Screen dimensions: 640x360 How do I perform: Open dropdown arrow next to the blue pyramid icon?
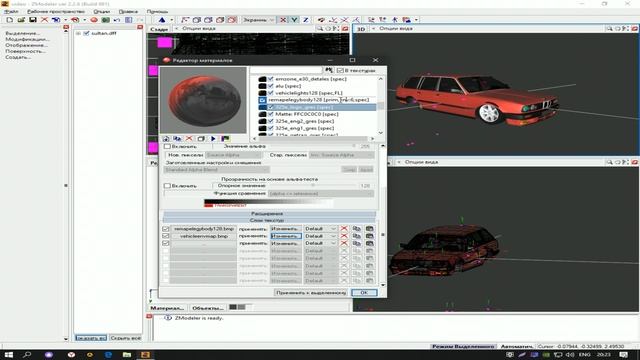tap(171, 20)
